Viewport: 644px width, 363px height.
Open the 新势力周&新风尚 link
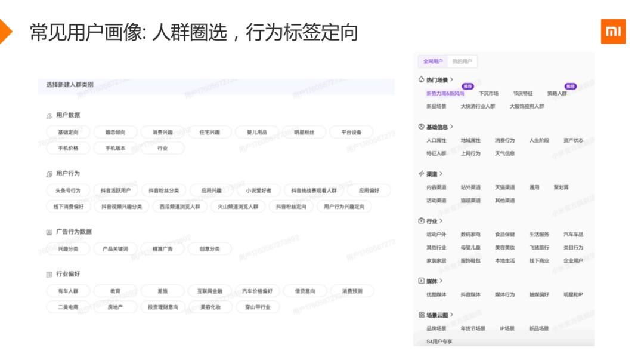pos(445,93)
